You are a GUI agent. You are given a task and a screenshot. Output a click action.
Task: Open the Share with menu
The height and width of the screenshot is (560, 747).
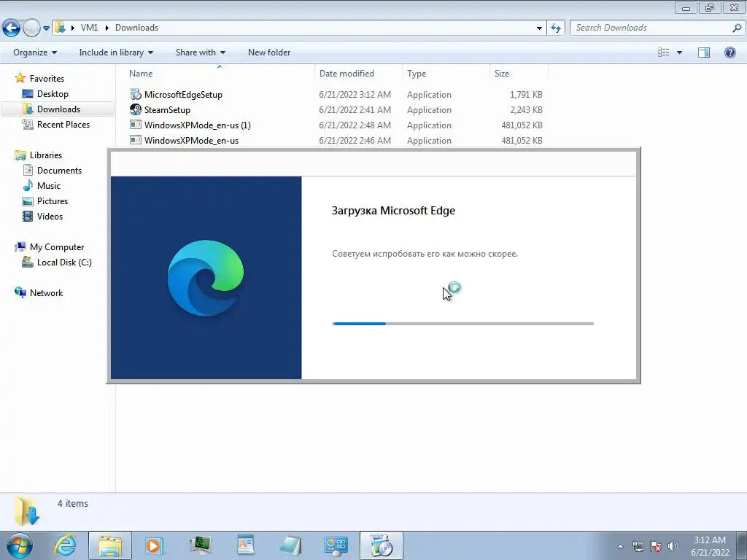pos(200,52)
